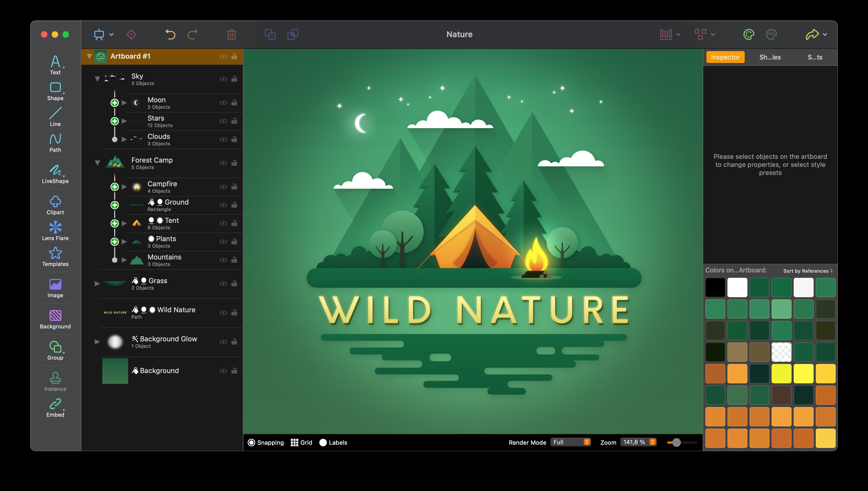Expand the Grass layer group

click(97, 284)
